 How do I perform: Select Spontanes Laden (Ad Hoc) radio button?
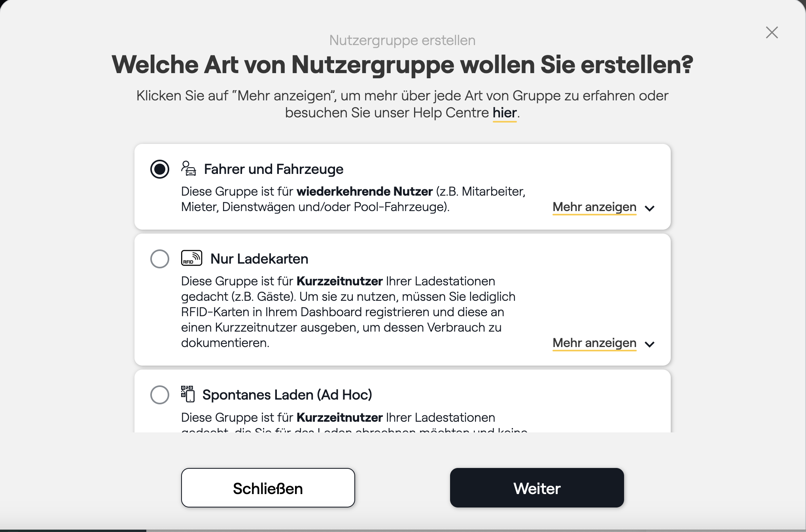tap(160, 395)
